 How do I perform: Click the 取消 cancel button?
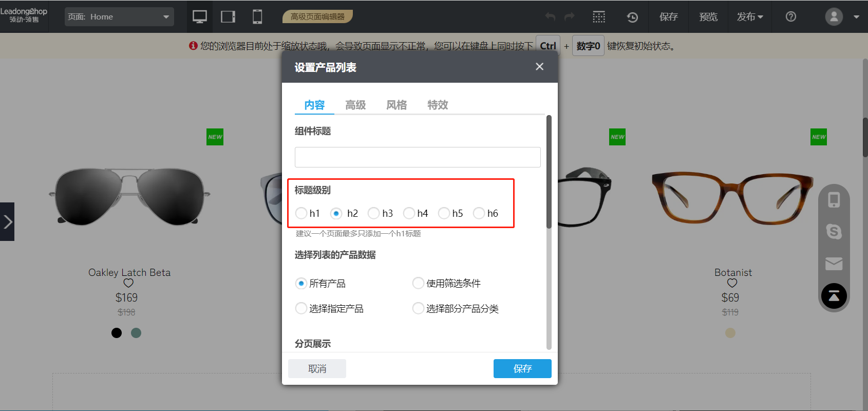coord(317,368)
